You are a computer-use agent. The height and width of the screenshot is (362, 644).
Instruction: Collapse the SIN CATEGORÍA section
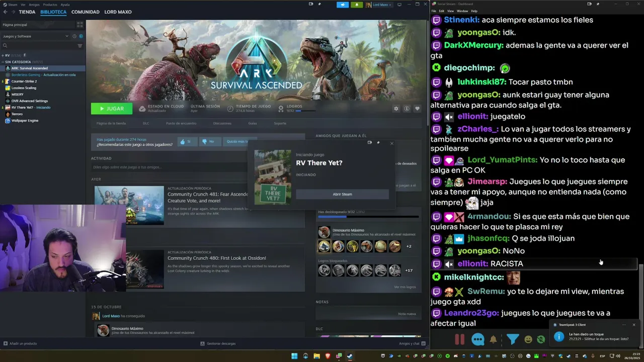click(3, 62)
